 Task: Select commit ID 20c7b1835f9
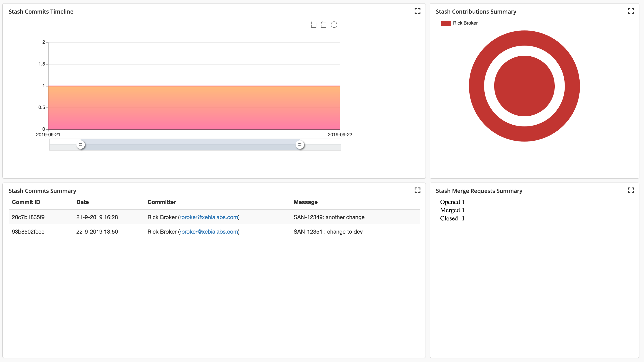point(28,217)
